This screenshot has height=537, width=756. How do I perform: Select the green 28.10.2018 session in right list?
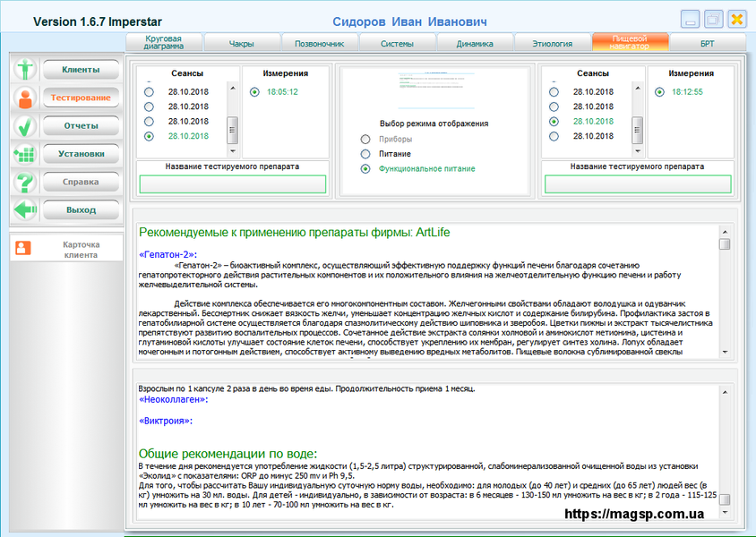554,122
